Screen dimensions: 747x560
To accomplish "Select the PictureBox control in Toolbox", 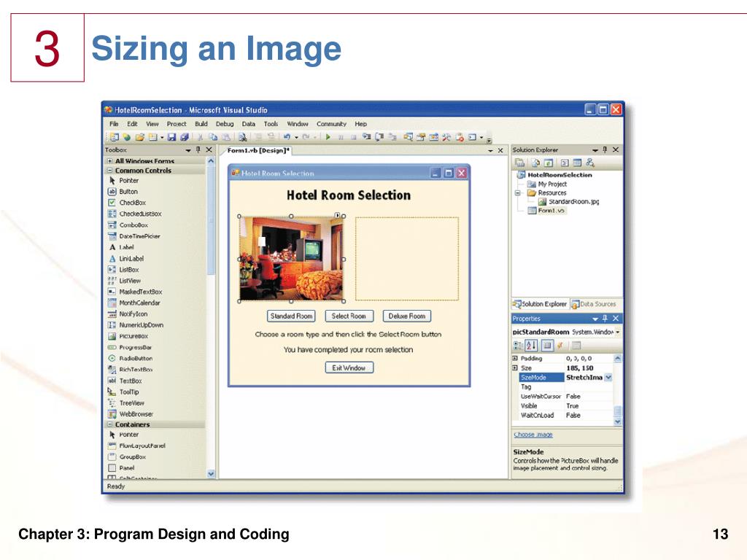I will [128, 335].
